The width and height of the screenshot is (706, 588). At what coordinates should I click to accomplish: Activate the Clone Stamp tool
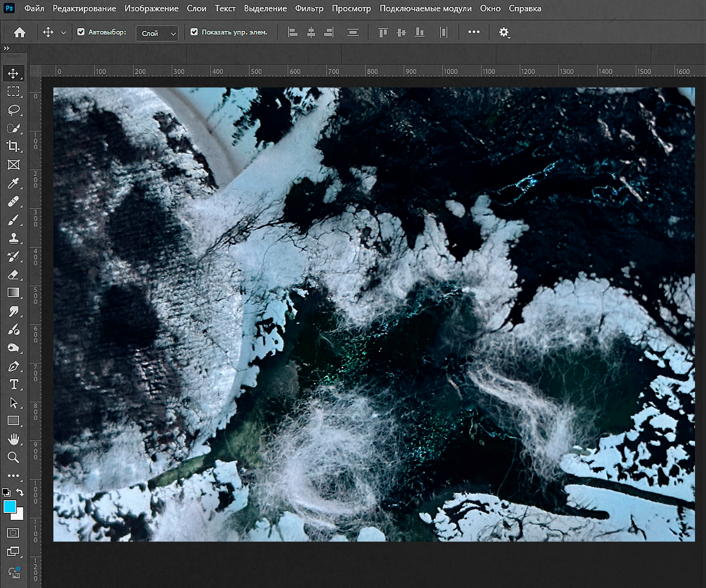point(13,238)
